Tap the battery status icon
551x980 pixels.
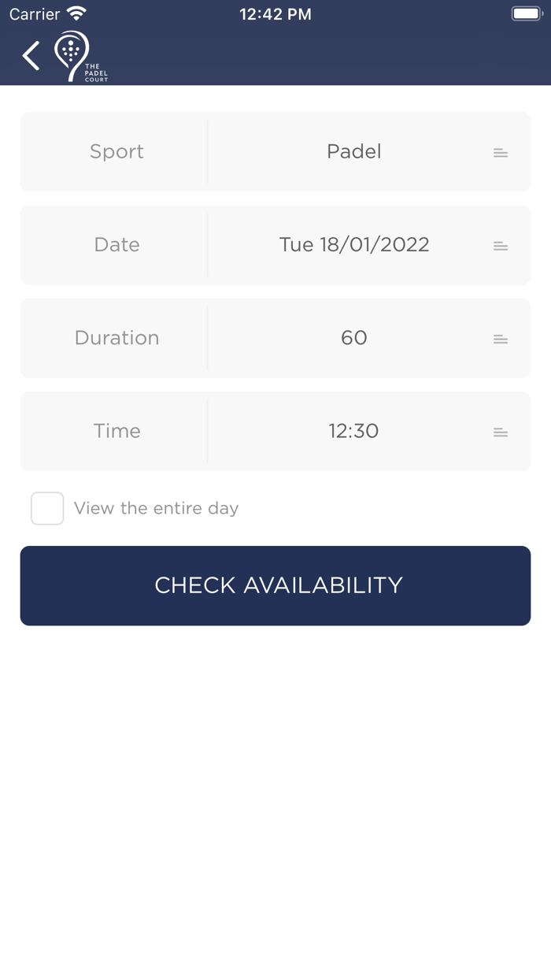click(x=527, y=13)
